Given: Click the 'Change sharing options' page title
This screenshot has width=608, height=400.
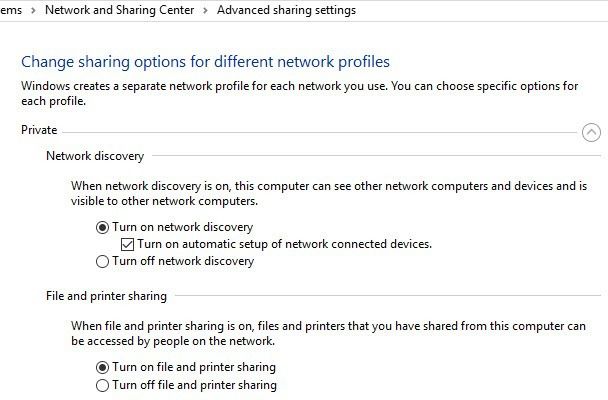Looking at the screenshot, I should (205, 62).
